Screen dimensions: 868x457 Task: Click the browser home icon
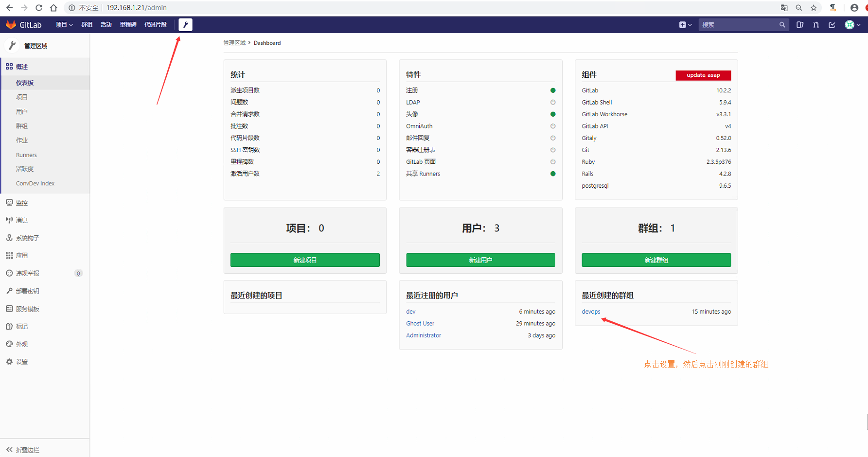pos(53,8)
